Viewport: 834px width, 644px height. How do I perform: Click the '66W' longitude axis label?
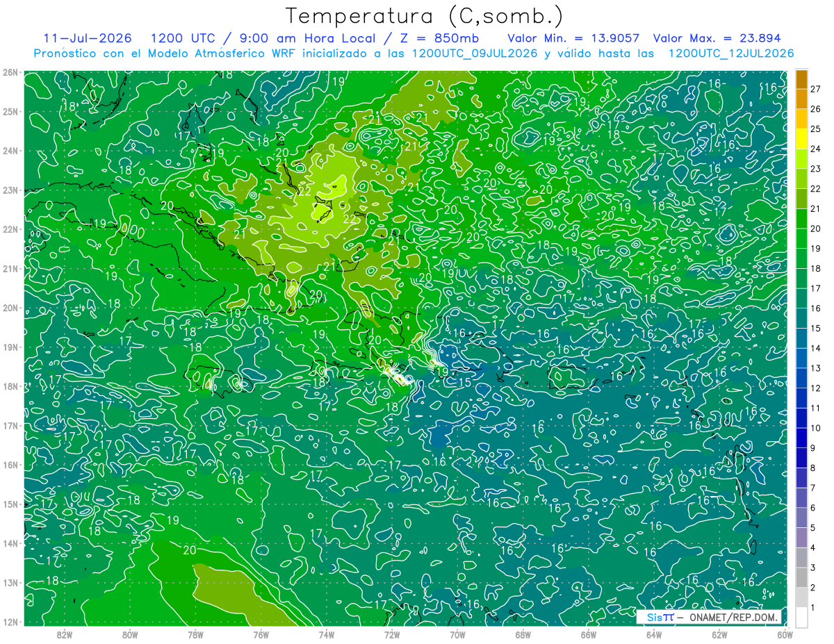(x=589, y=634)
